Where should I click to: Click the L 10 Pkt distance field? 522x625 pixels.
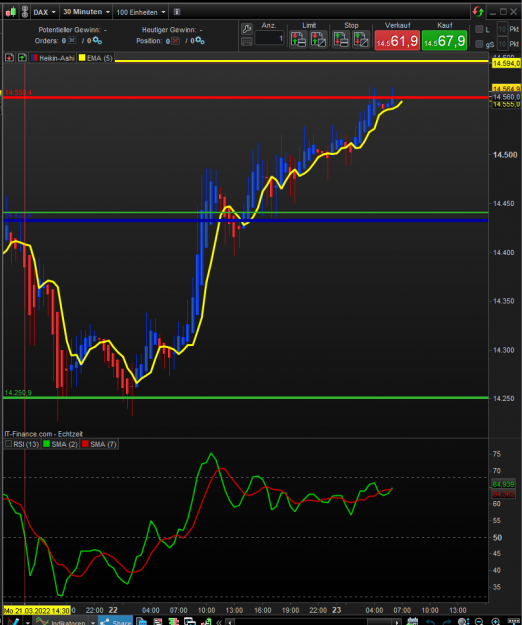pos(502,29)
